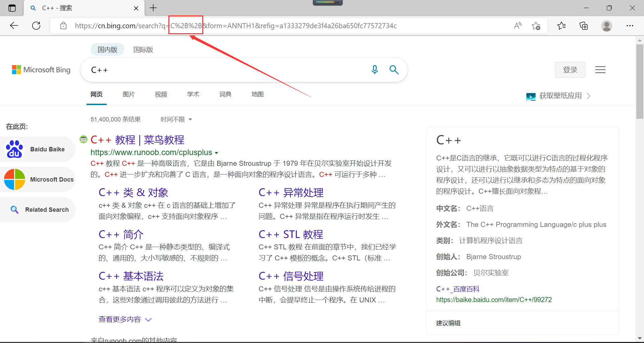
Task: Click 建议编辑 in the knowledge panel
Action: tap(448, 323)
